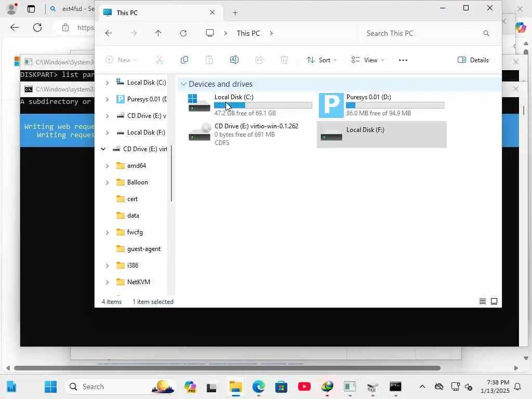Open the View dropdown
The image size is (532, 399).
coord(368,60)
